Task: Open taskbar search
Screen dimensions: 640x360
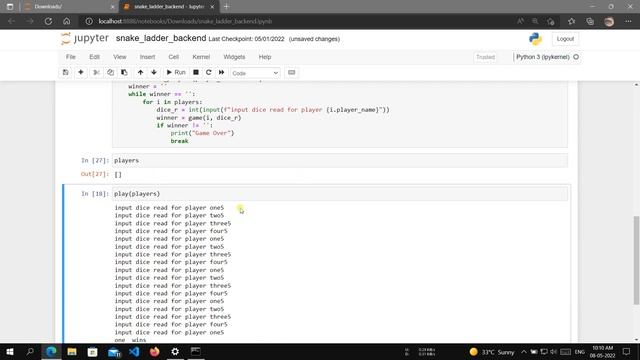Action: 30,351
